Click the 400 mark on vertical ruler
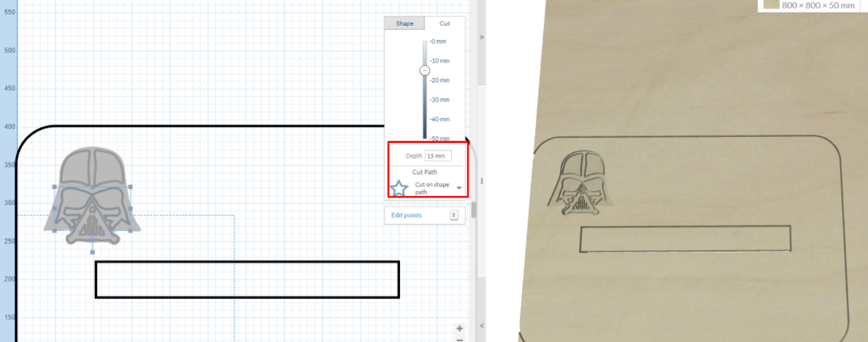The image size is (868, 342). [x=9, y=127]
